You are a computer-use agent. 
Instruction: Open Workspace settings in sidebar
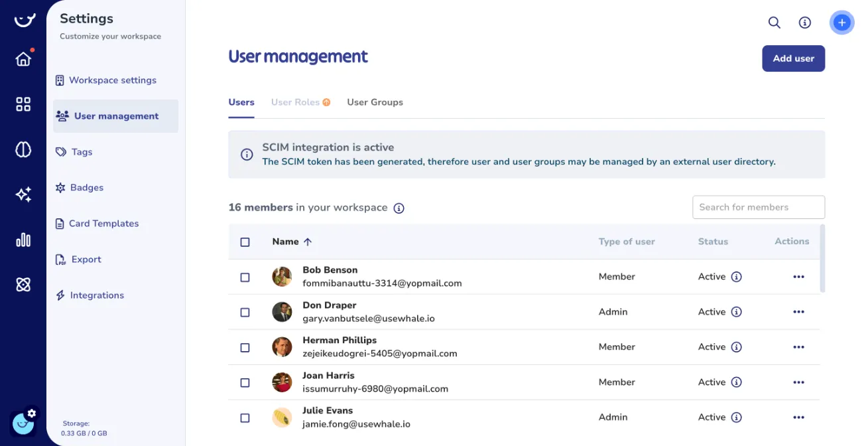point(113,80)
